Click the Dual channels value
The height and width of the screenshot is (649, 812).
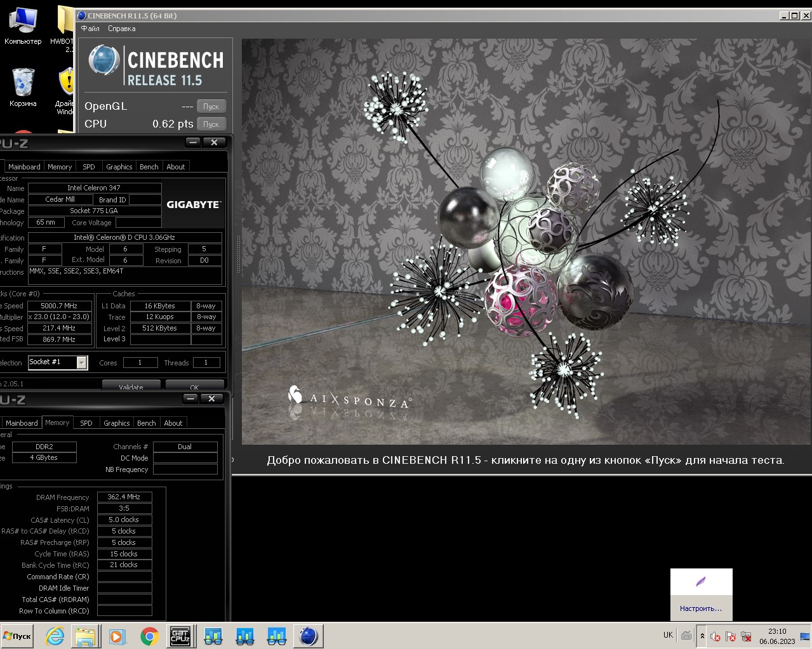(x=185, y=447)
